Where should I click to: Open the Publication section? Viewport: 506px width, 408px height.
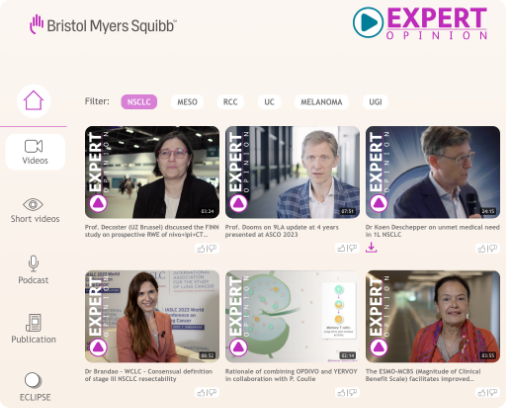(x=34, y=329)
